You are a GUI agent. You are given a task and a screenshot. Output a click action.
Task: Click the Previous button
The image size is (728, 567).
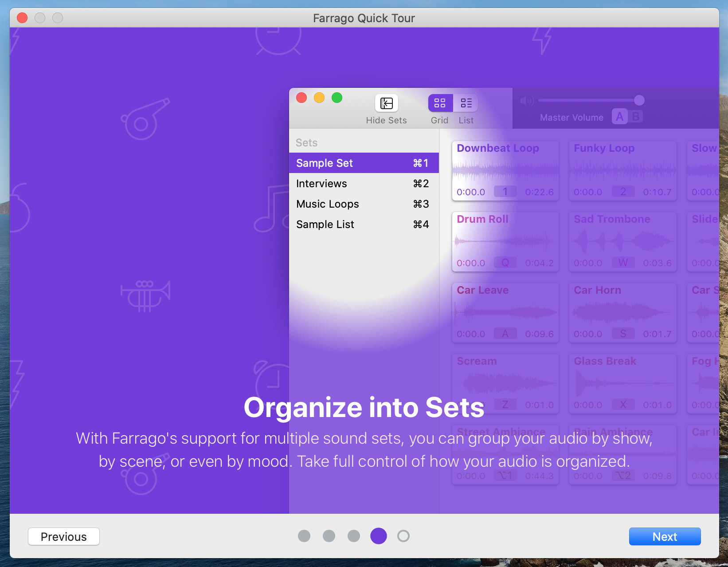64,536
